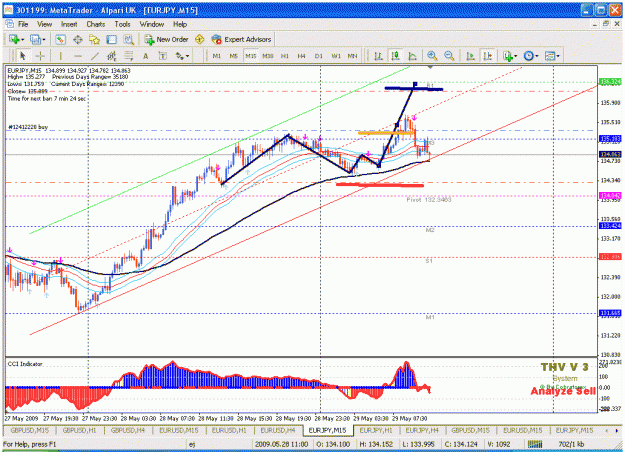This screenshot has width=625, height=452.
Task: Switch to the EURJPY,H1 chart tab
Action: coord(376,430)
